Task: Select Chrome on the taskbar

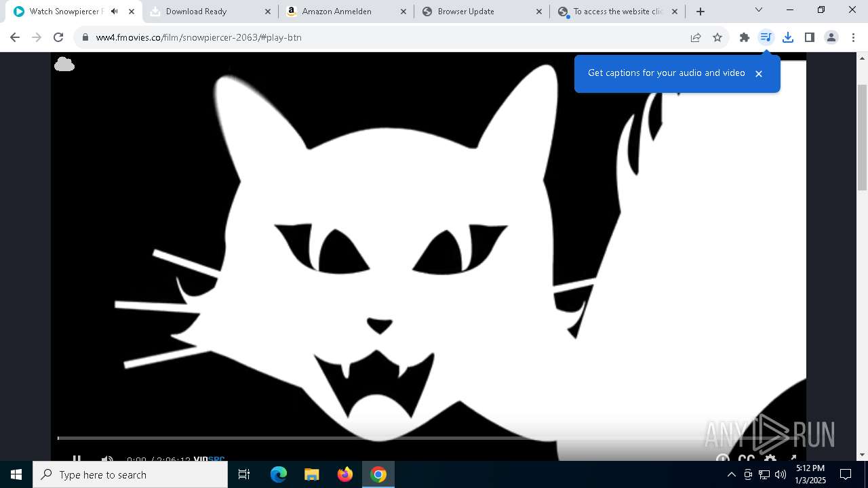Action: (x=378, y=474)
